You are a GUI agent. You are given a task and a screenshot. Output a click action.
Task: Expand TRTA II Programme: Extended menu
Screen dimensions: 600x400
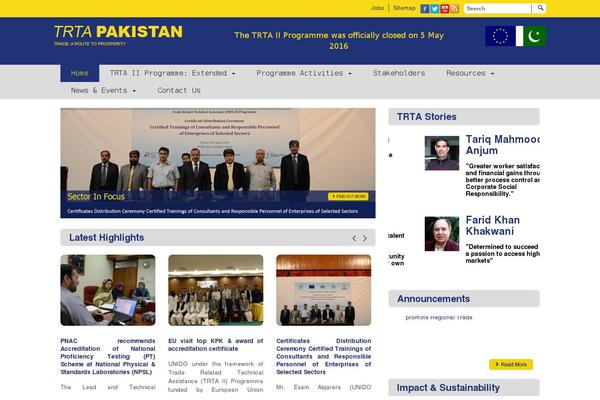(x=172, y=73)
